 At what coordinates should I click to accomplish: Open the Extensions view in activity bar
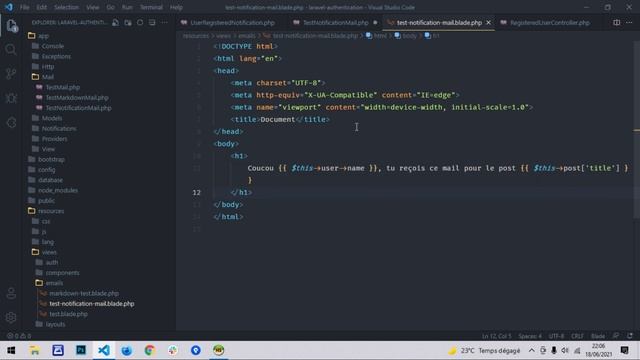pos(11,122)
